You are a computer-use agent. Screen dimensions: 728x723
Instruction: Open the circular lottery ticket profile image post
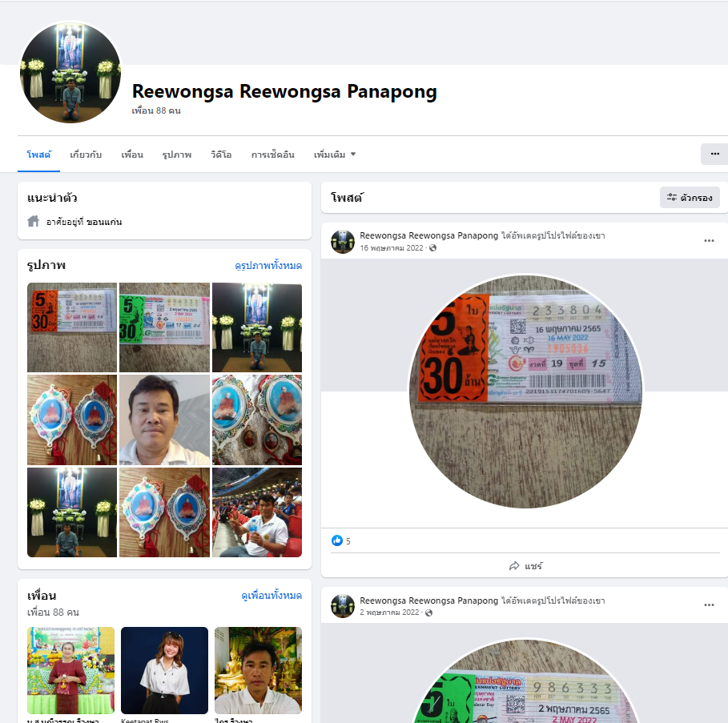coord(525,392)
